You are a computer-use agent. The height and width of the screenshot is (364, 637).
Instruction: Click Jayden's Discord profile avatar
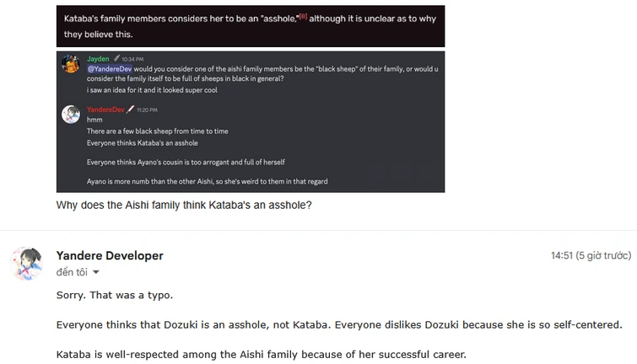pos(71,66)
